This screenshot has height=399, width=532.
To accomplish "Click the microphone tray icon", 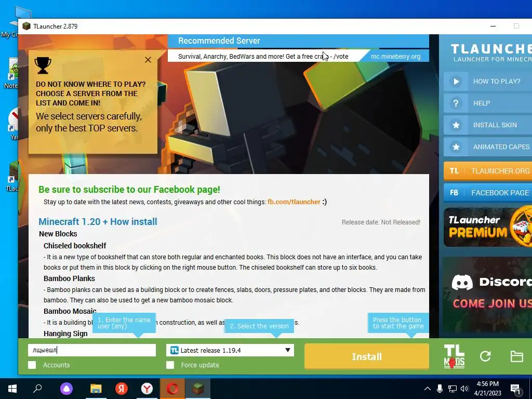I will click(440, 389).
